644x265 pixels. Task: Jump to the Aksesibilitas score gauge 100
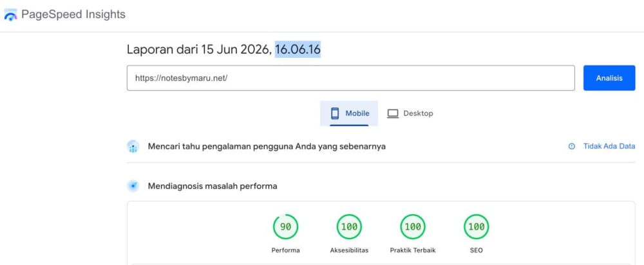pos(349,227)
